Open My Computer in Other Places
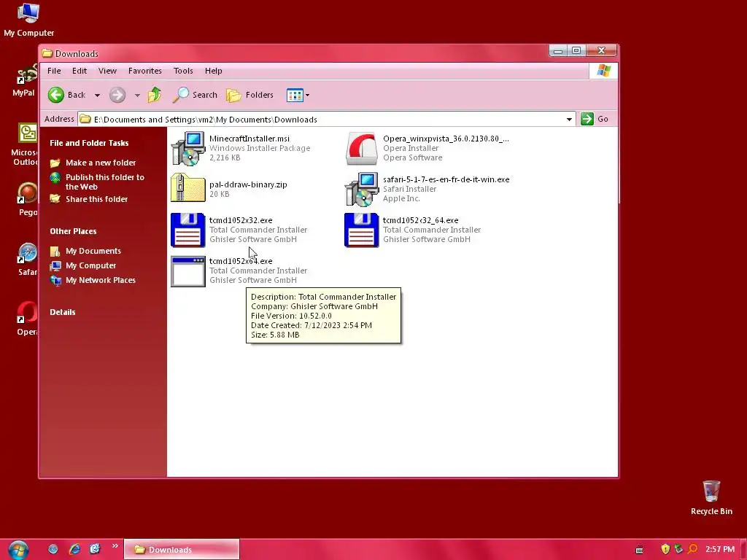Viewport: 747px width, 560px height. (90, 265)
